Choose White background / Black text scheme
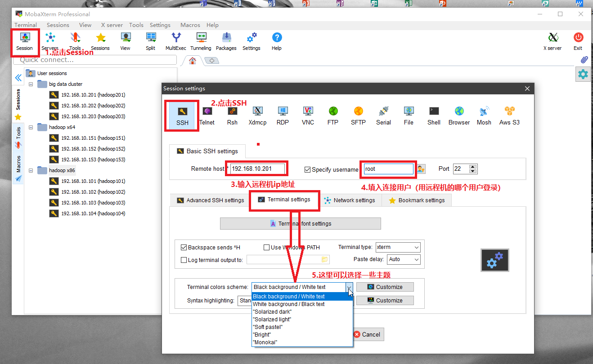Image resolution: width=593 pixels, height=364 pixels. point(302,304)
